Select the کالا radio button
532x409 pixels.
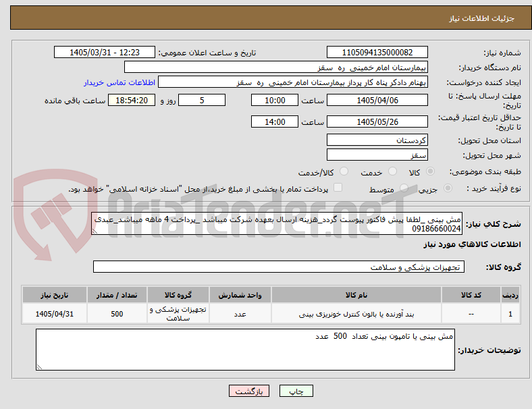coord(430,171)
